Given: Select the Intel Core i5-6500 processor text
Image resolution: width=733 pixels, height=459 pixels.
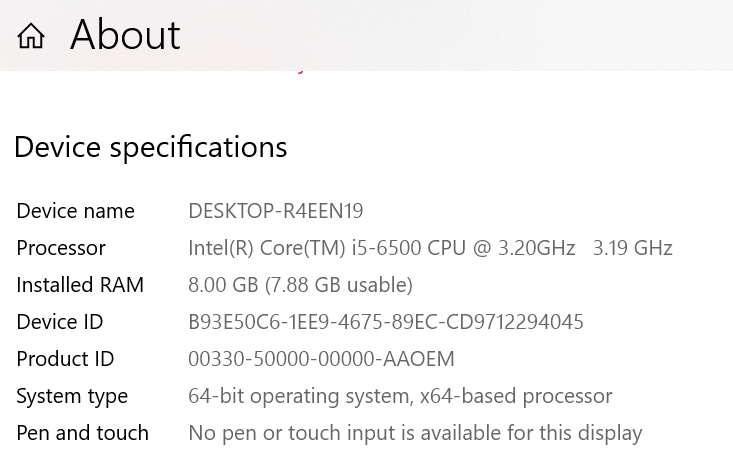Looking at the screenshot, I should (x=381, y=248).
